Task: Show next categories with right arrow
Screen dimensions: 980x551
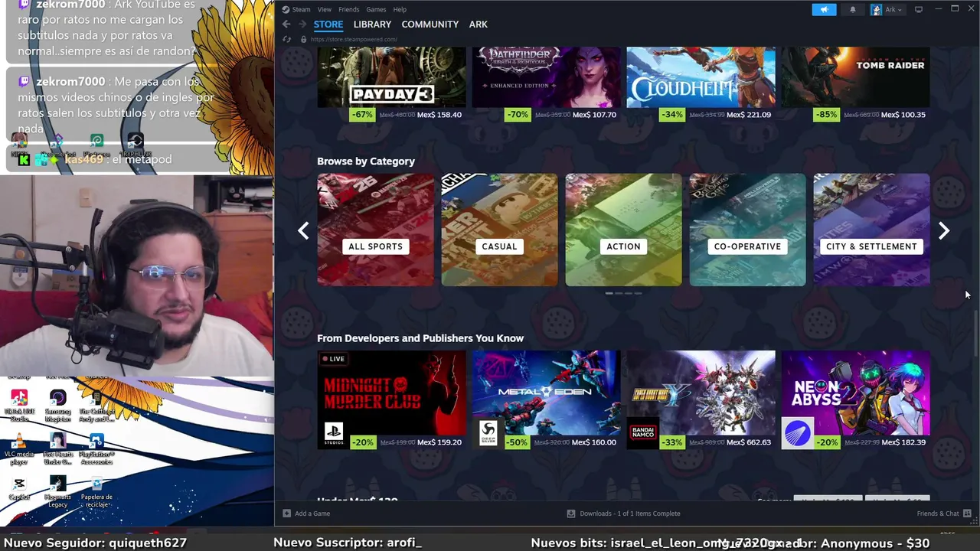Action: (x=944, y=230)
